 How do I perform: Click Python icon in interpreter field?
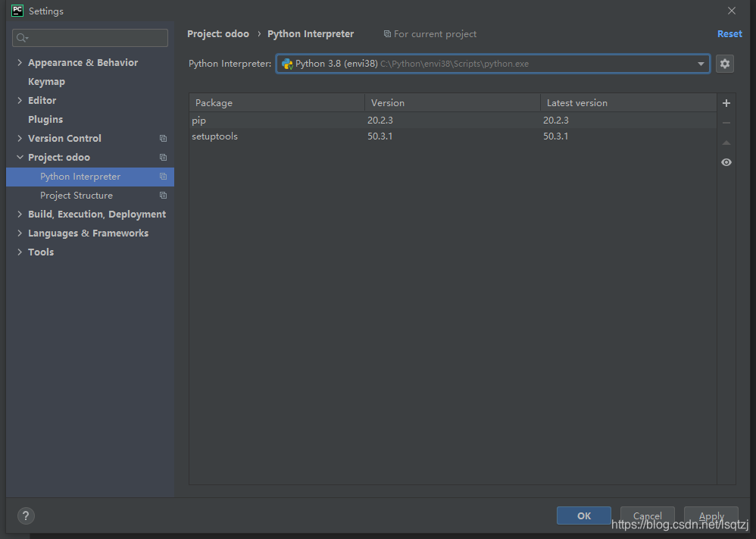pyautogui.click(x=287, y=64)
